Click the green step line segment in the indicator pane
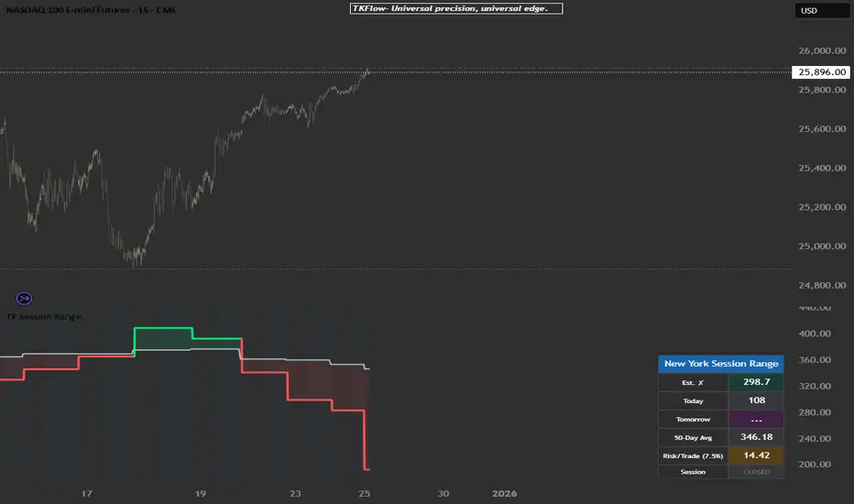Image resolution: width=854 pixels, height=504 pixels. (x=163, y=327)
